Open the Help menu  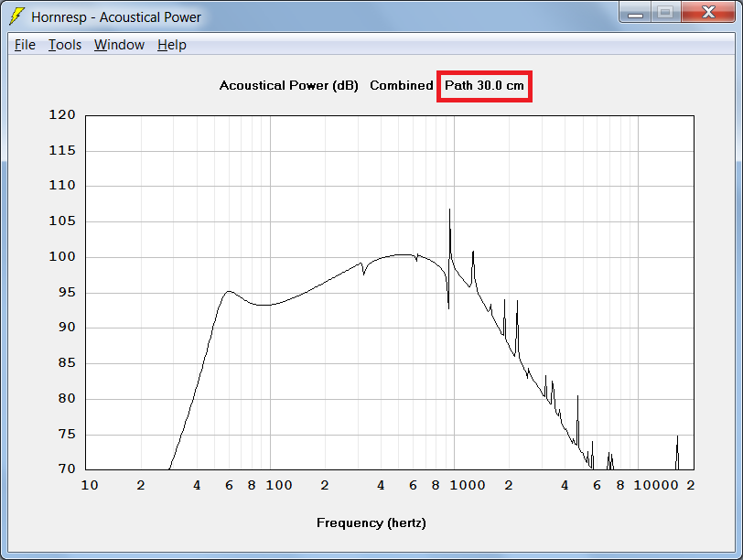point(171,45)
